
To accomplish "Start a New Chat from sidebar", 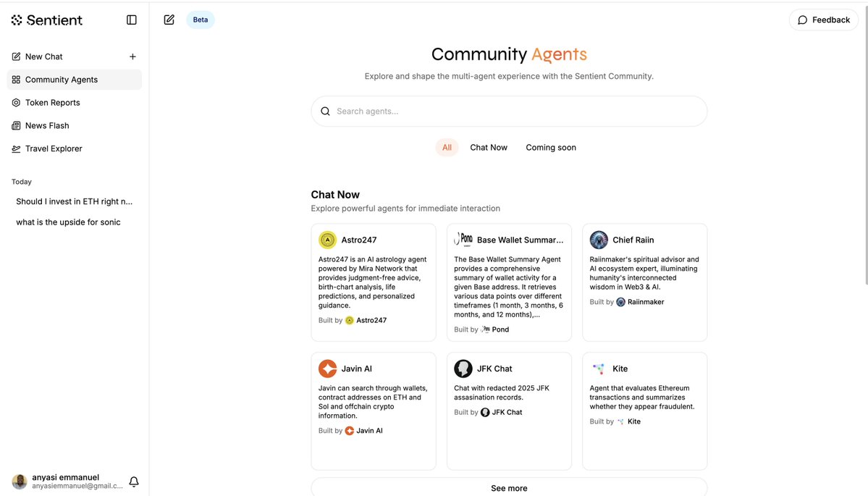I will point(43,56).
